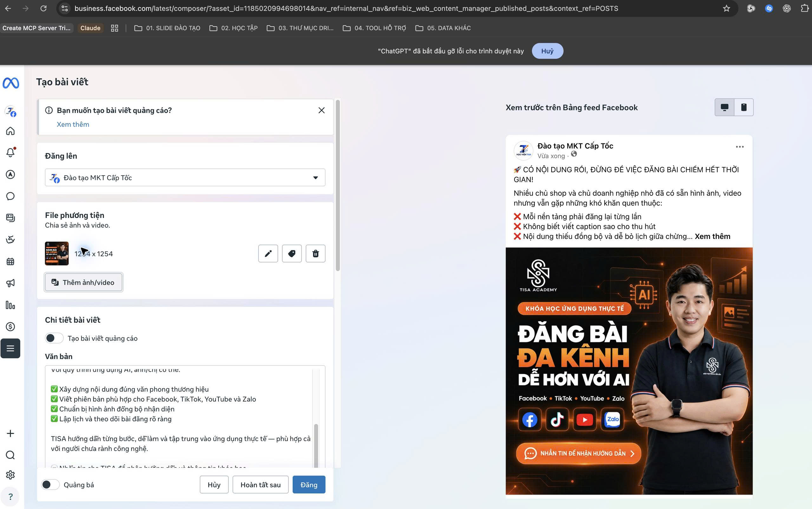Screen dimensions: 812x509
Task: Open the 01. SLIDE ĐÀO TẠO bookmark folder
Action: pos(167,28)
